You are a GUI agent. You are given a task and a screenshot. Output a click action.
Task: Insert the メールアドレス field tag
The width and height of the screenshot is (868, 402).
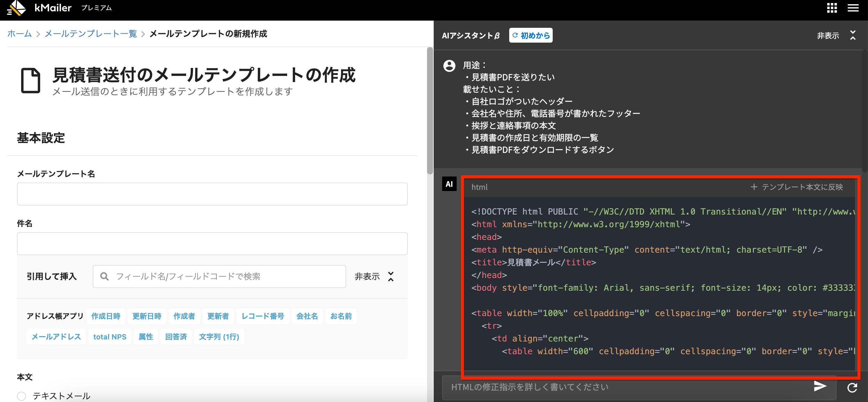tap(56, 337)
